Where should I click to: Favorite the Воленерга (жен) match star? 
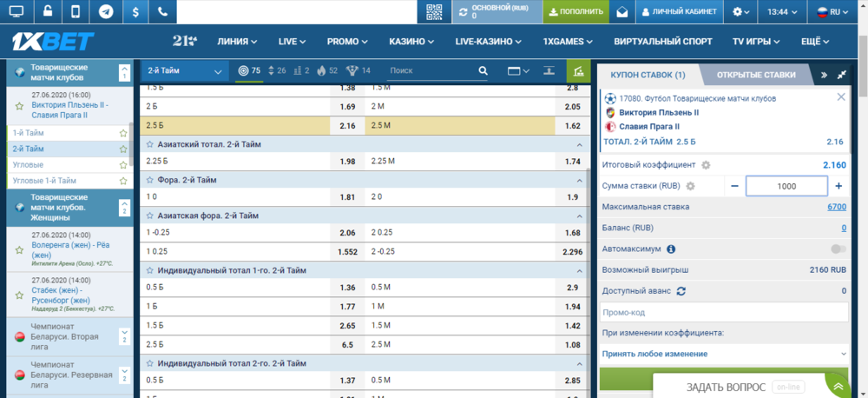(x=19, y=250)
